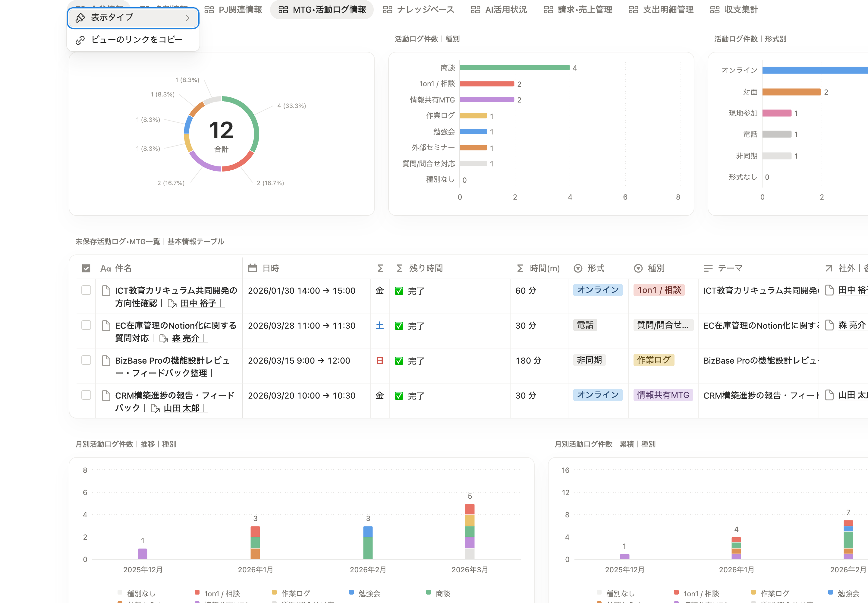Click the page icon of BizBase Pro row

tap(106, 360)
